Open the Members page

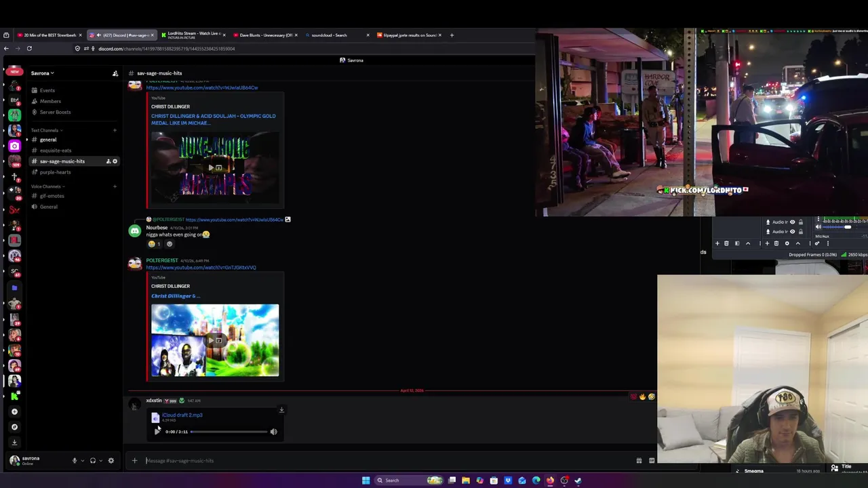[x=50, y=101]
